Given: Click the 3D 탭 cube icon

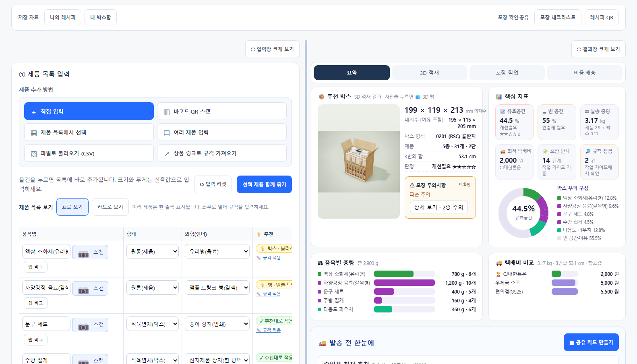Looking at the screenshot, I should click(x=418, y=97).
